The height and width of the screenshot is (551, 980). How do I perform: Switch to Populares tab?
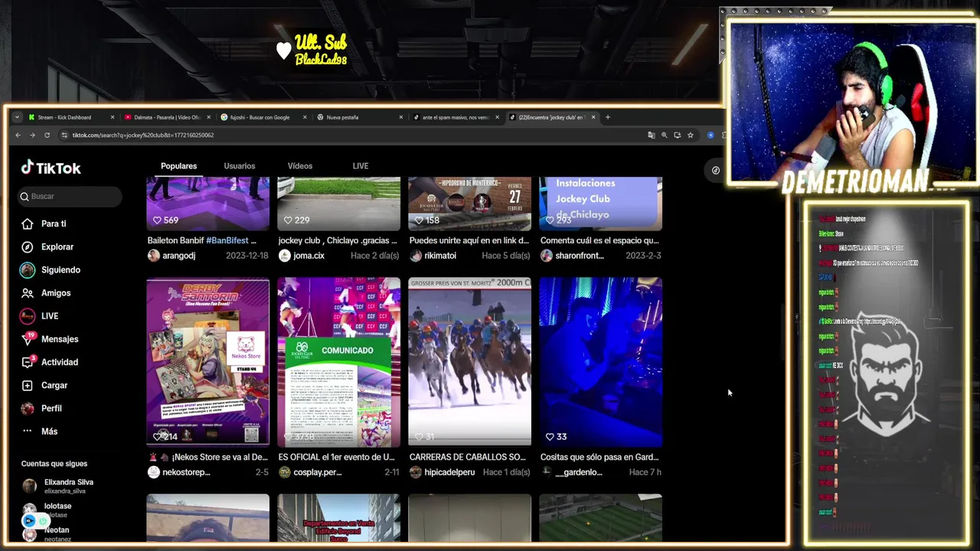pos(178,166)
